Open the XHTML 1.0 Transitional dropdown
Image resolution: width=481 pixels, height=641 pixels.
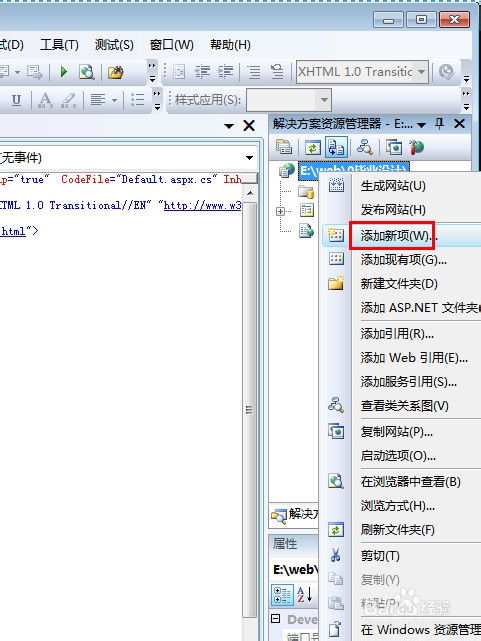click(x=422, y=72)
